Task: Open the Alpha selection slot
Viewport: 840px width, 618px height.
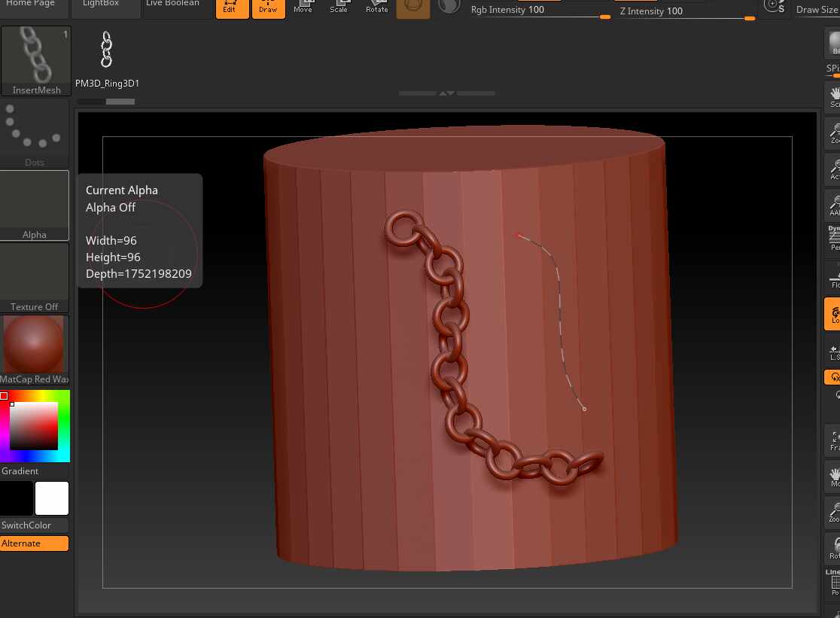Action: tap(35, 205)
